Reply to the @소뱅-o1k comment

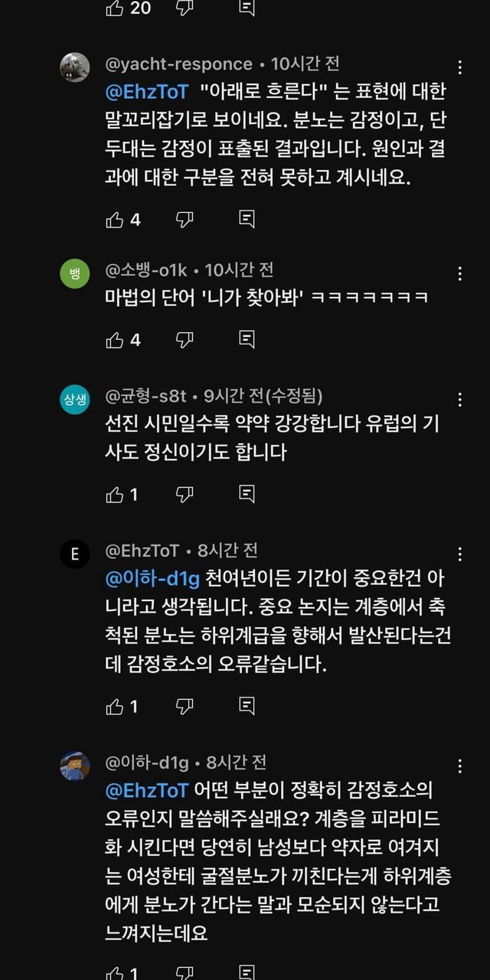tap(247, 340)
